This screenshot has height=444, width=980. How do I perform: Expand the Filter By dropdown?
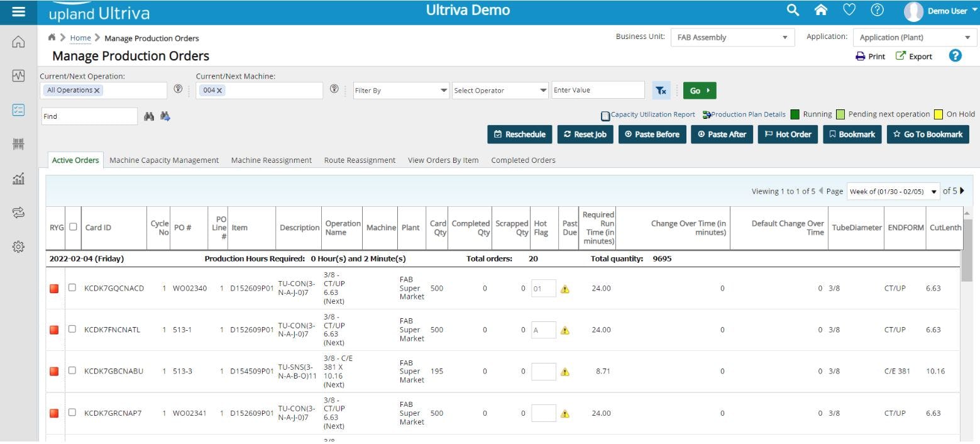[x=400, y=90]
